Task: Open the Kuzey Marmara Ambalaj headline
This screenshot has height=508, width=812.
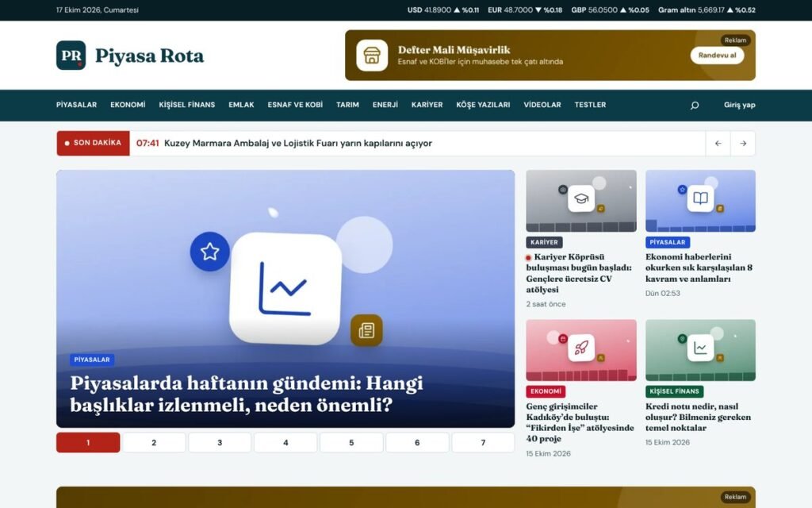Action: click(x=298, y=144)
